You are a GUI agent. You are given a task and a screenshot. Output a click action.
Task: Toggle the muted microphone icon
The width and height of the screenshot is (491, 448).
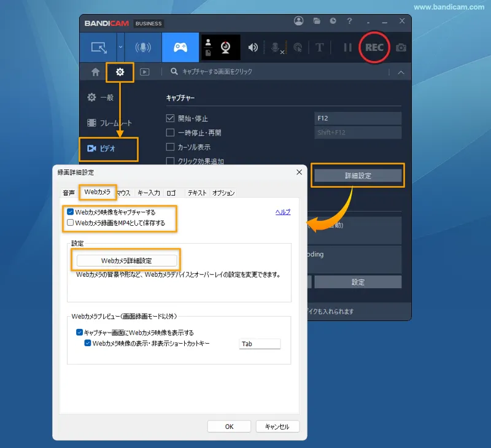click(x=276, y=48)
